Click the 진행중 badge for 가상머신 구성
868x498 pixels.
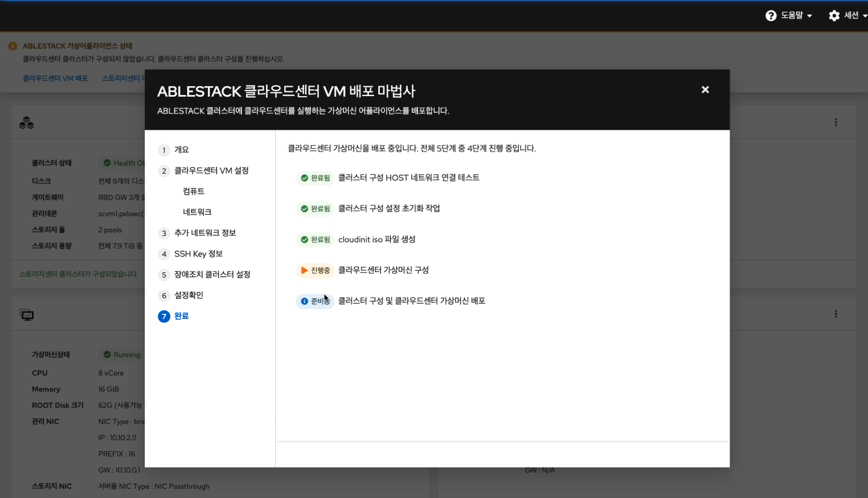click(315, 270)
